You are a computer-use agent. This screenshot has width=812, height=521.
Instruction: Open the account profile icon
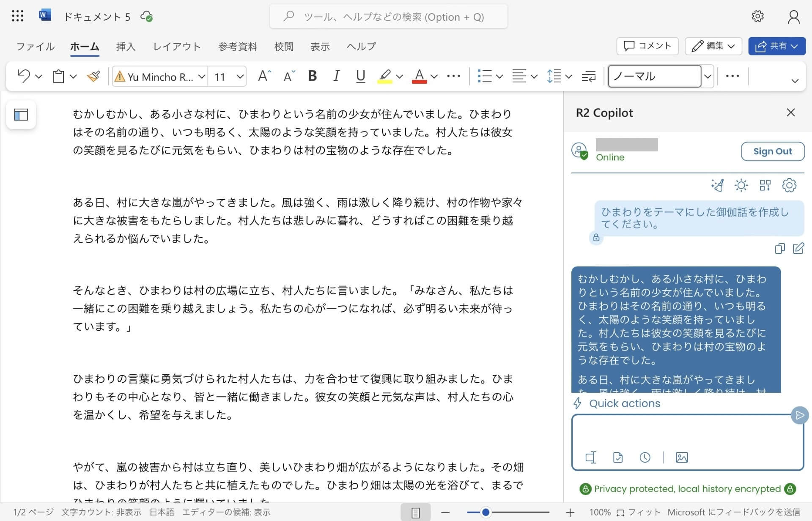pyautogui.click(x=793, y=16)
